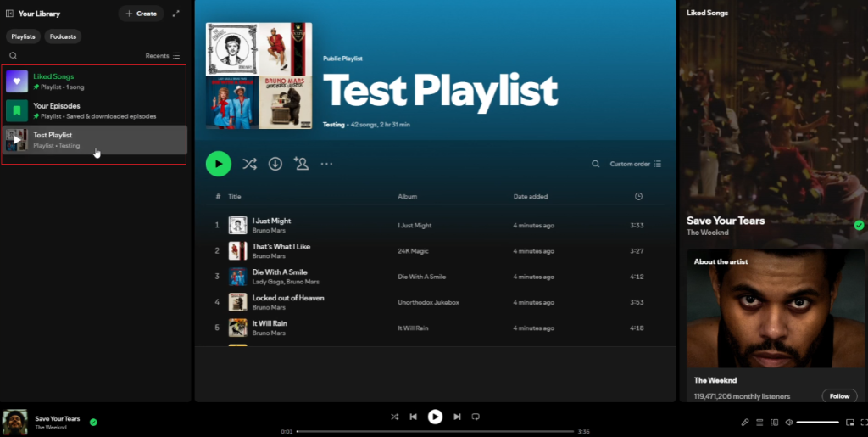Open the Recents sort menu
Screen dimensions: 868x437
coord(163,56)
